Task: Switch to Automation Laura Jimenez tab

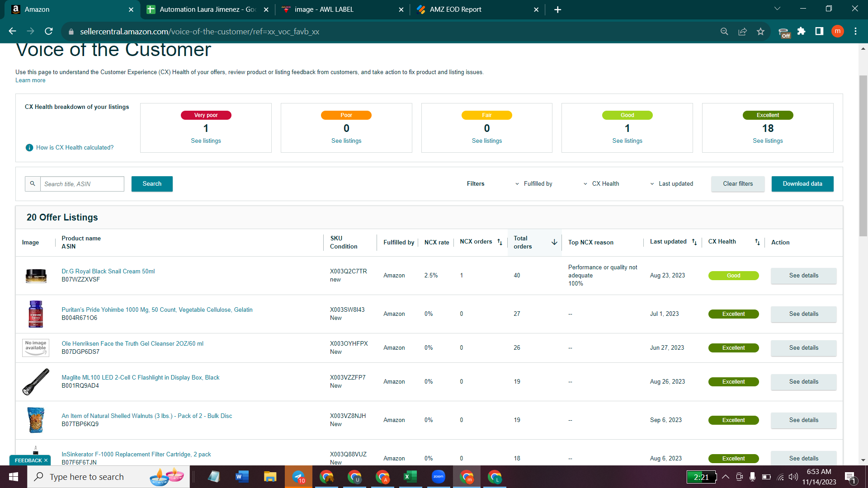Action: [208, 9]
